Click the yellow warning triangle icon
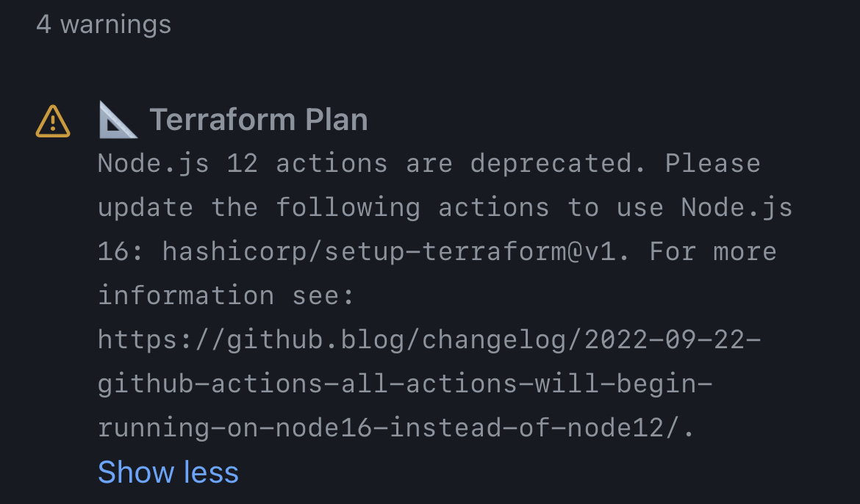The height and width of the screenshot is (504, 860). (53, 121)
